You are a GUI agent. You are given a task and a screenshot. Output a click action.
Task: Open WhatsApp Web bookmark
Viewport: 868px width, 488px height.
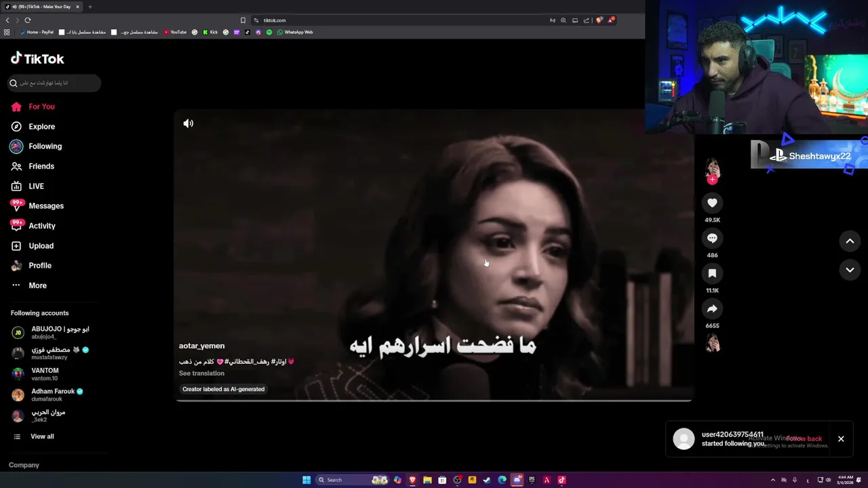click(295, 32)
